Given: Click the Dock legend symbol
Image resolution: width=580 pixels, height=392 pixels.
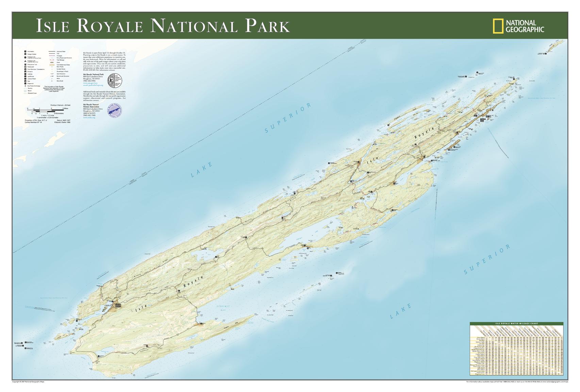Looking at the screenshot, I should (x=52, y=62).
